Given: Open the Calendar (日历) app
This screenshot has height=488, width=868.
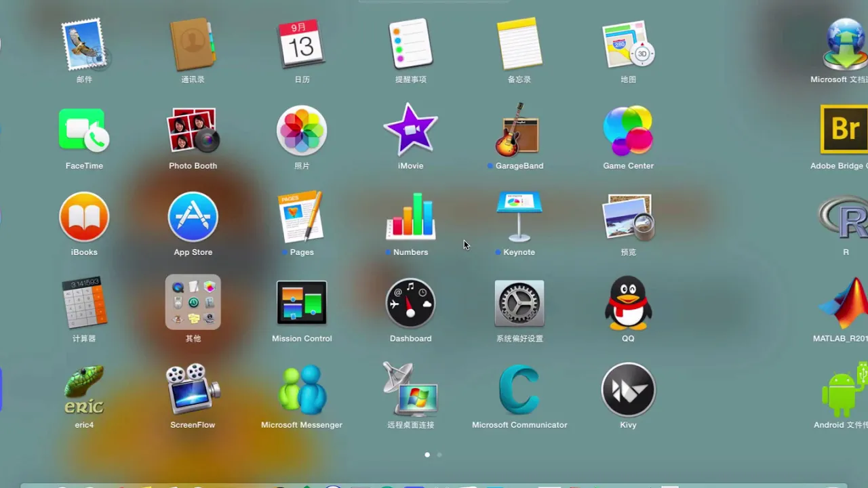Looking at the screenshot, I should coord(302,45).
